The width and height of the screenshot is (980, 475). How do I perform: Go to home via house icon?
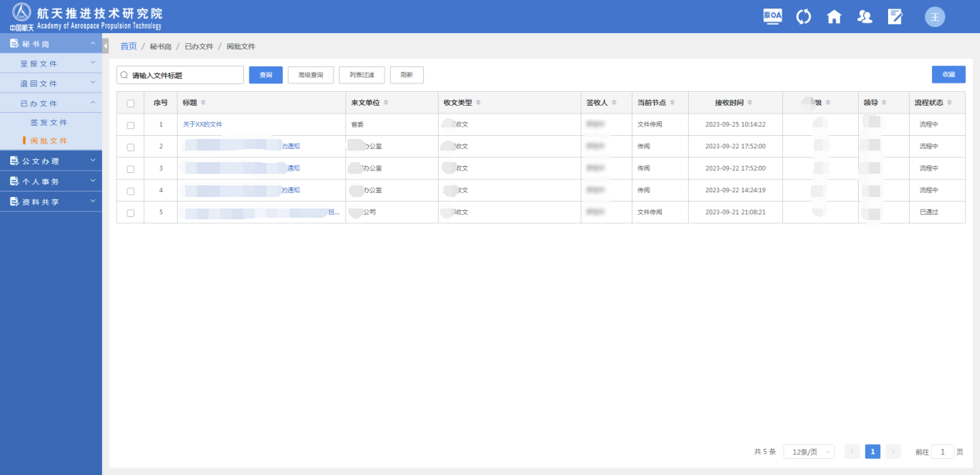click(834, 16)
